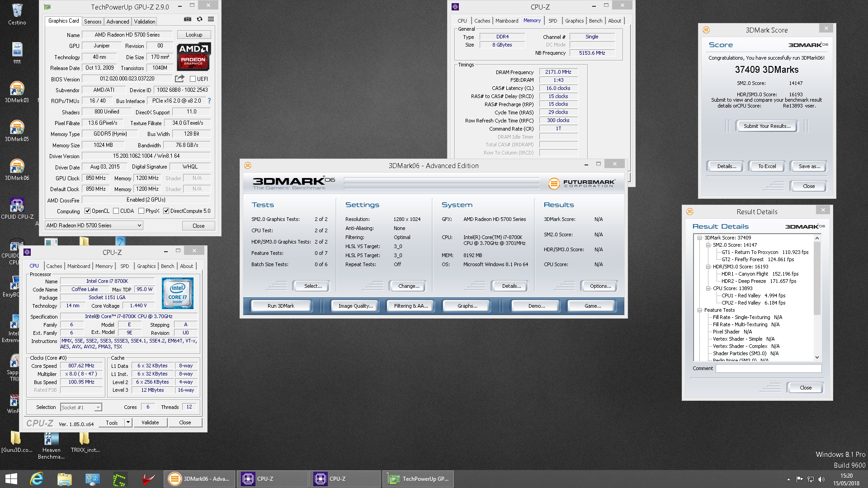Open File Explorer from the taskbar

click(65, 479)
